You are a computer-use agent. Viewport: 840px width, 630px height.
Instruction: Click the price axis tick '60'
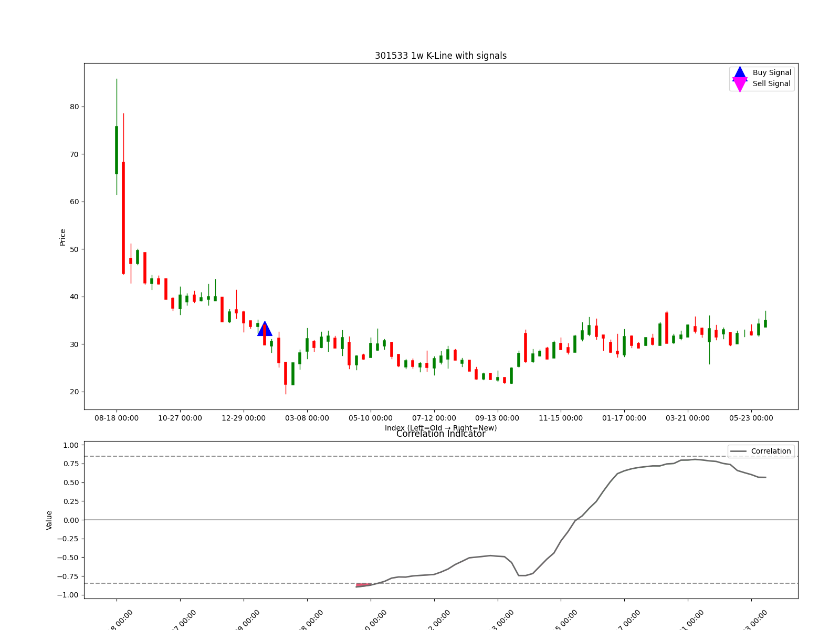click(75, 202)
